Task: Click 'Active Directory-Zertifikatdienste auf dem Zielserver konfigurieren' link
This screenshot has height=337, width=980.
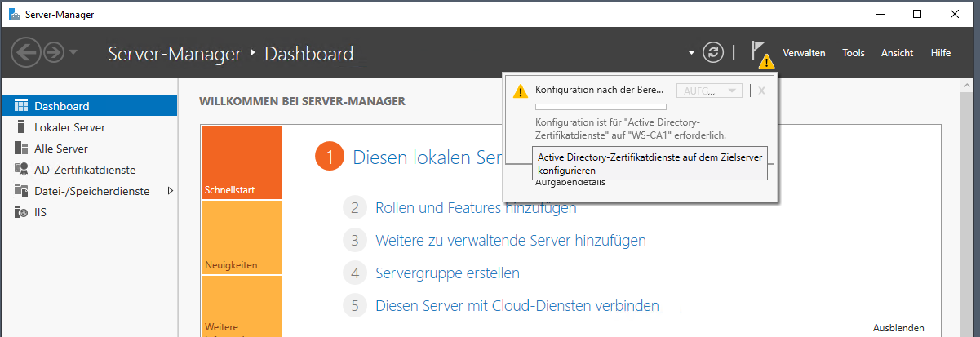Action: click(651, 164)
